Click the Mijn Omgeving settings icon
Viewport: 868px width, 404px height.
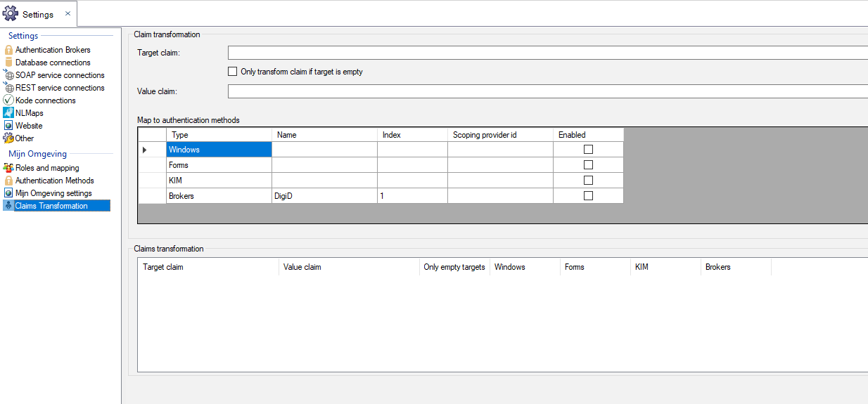tap(8, 193)
